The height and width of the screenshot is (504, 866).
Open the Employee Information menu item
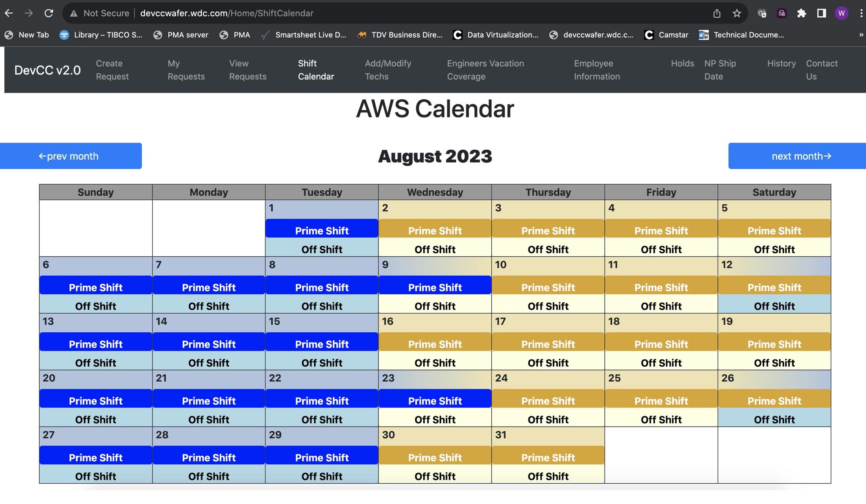click(x=597, y=70)
